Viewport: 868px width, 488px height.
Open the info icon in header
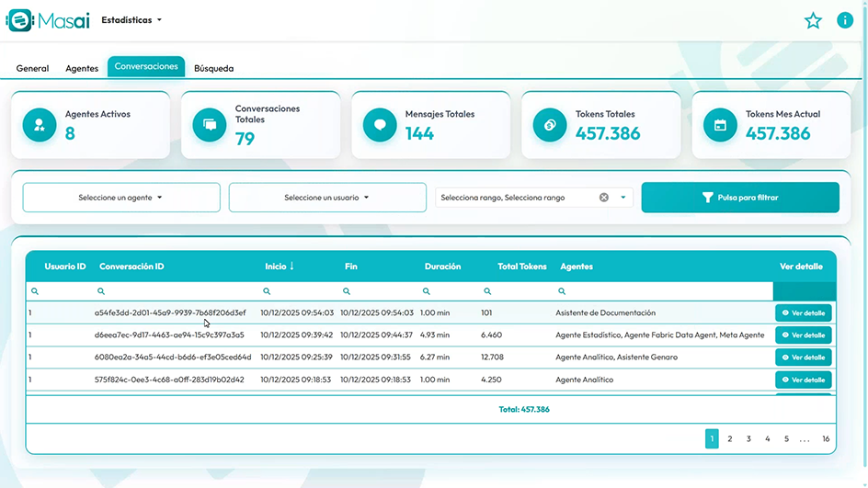pos(845,20)
